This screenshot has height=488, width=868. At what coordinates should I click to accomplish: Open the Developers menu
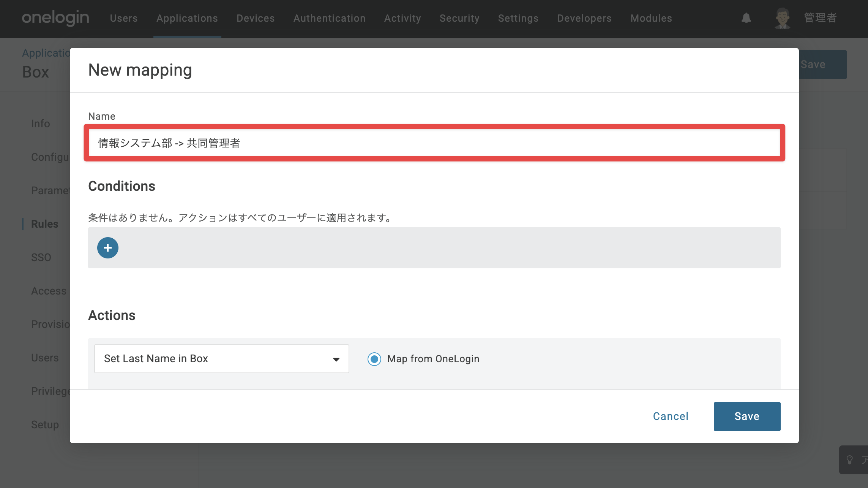tap(584, 18)
